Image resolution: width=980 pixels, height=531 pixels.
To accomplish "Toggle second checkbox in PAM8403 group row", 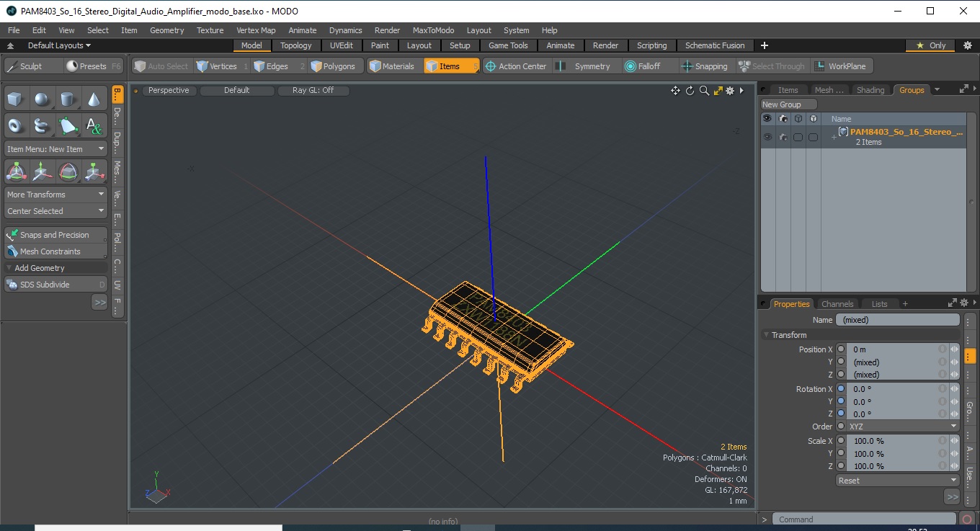I will pos(813,137).
